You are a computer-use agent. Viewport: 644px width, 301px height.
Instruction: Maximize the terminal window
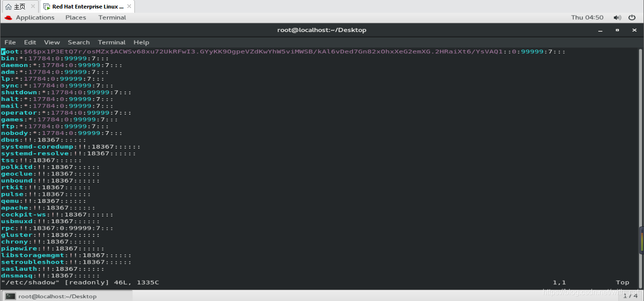click(x=617, y=30)
